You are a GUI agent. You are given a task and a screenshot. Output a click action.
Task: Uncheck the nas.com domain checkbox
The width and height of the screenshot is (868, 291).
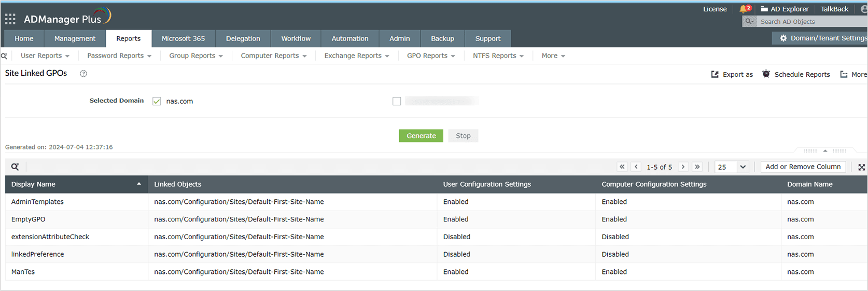click(157, 101)
